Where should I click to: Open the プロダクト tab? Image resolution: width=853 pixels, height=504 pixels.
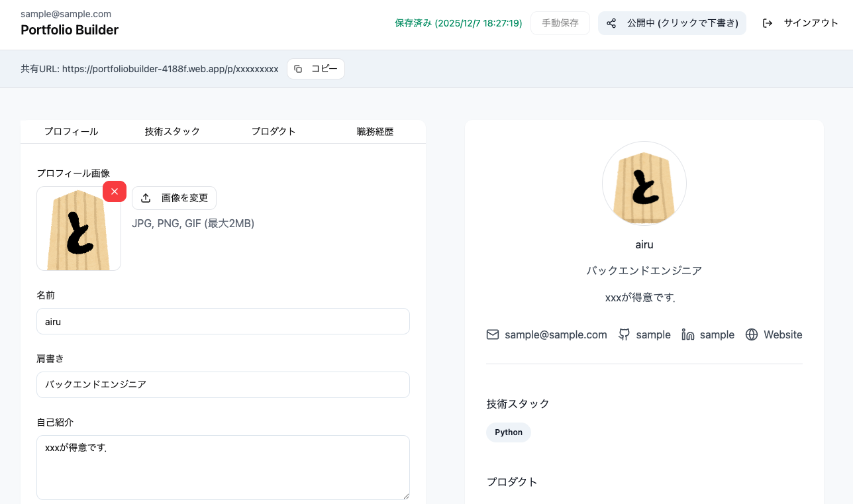tap(274, 131)
